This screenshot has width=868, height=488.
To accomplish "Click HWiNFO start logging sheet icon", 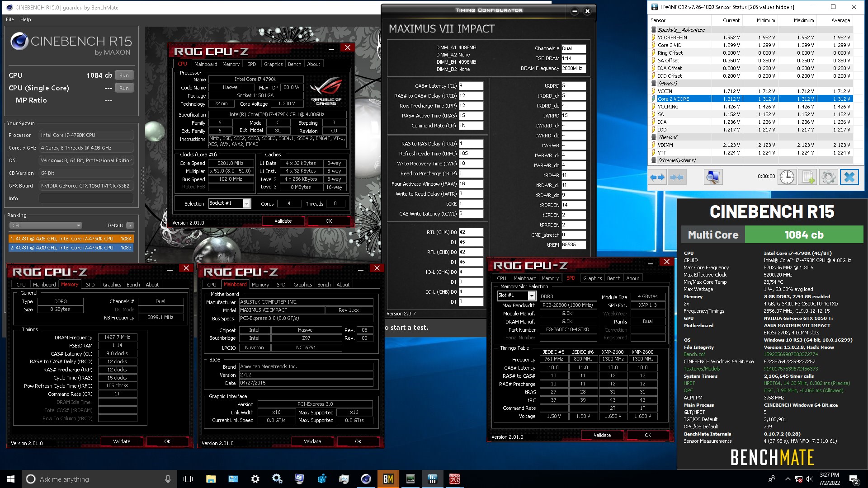I will [807, 177].
